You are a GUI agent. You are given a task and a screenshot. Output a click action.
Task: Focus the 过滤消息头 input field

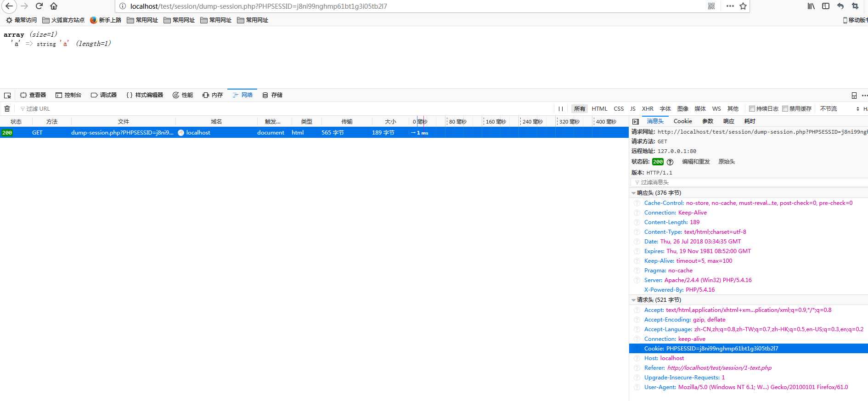[x=750, y=182]
